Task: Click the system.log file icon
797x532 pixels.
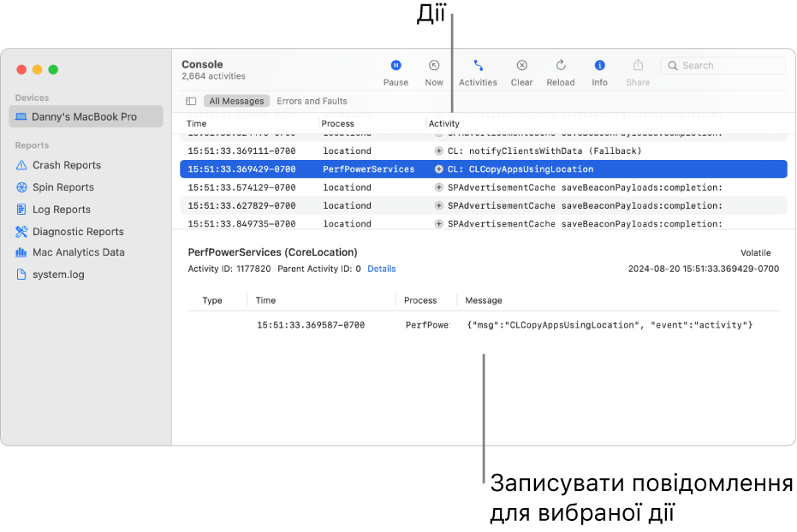Action: (21, 275)
